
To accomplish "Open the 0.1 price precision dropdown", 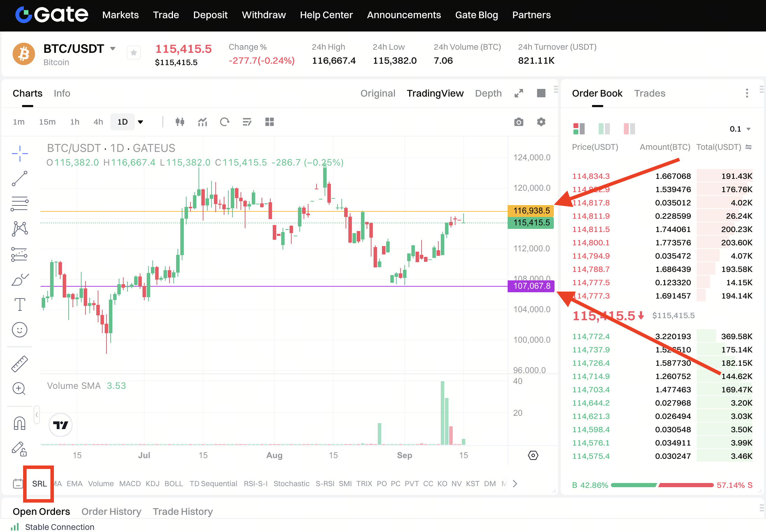I will point(740,129).
